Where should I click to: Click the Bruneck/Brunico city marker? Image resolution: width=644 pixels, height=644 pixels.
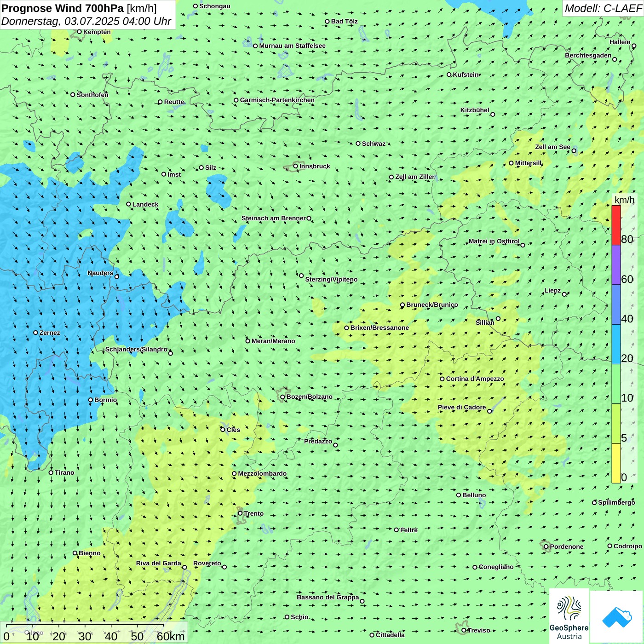(402, 305)
